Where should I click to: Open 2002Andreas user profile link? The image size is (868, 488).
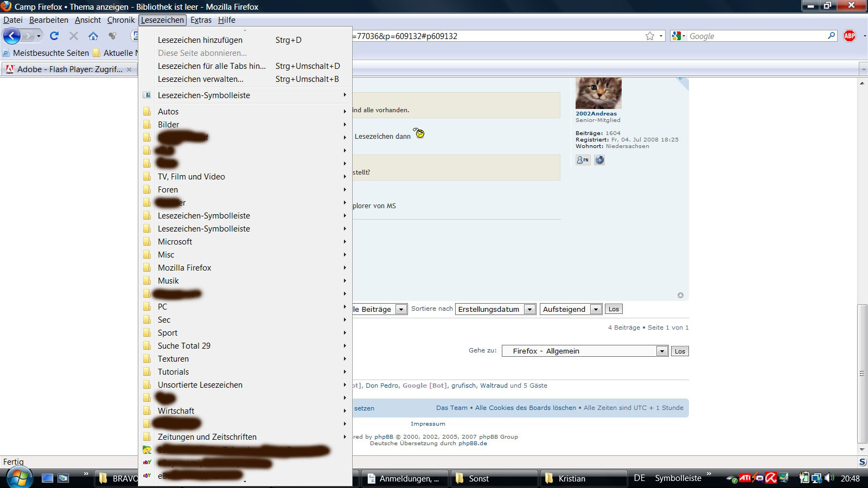point(596,114)
